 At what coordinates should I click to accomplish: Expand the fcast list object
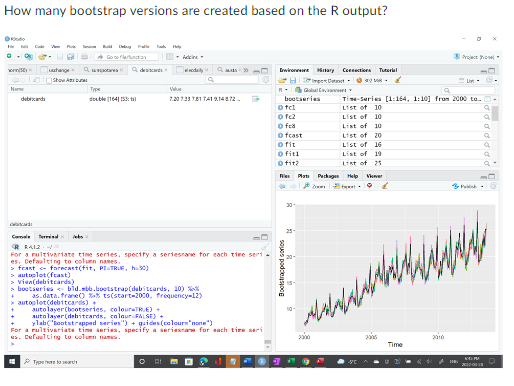click(x=280, y=136)
